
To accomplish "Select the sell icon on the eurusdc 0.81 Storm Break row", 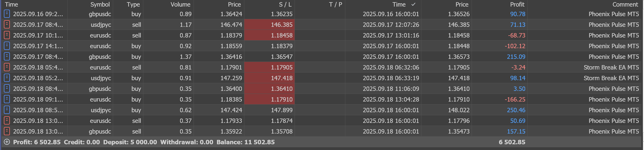I will (x=7, y=67).
